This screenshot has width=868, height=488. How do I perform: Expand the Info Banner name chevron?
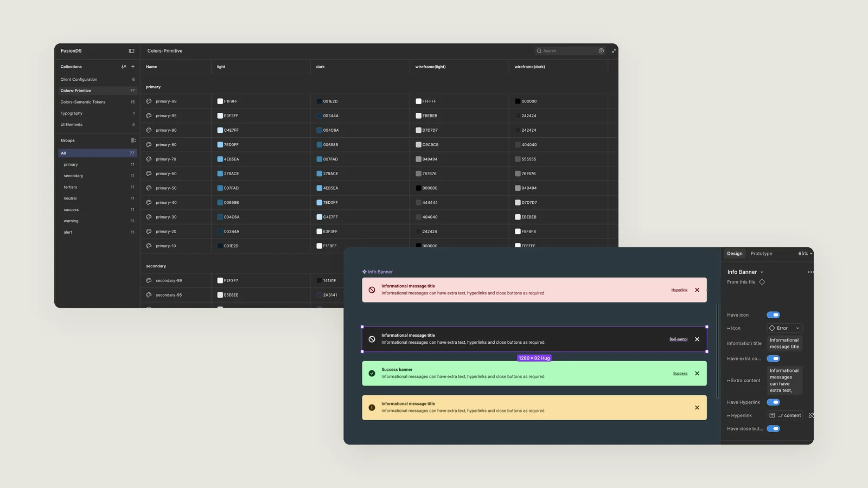pos(762,272)
